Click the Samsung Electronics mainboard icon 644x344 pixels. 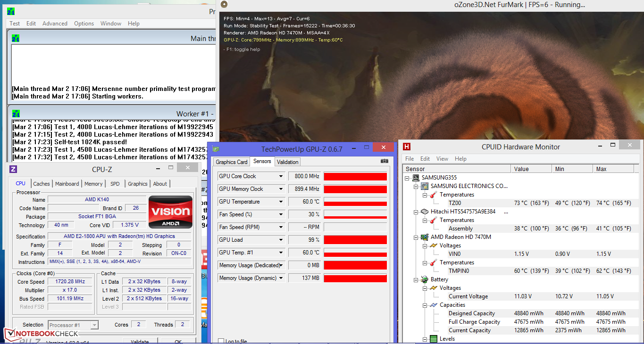point(424,186)
